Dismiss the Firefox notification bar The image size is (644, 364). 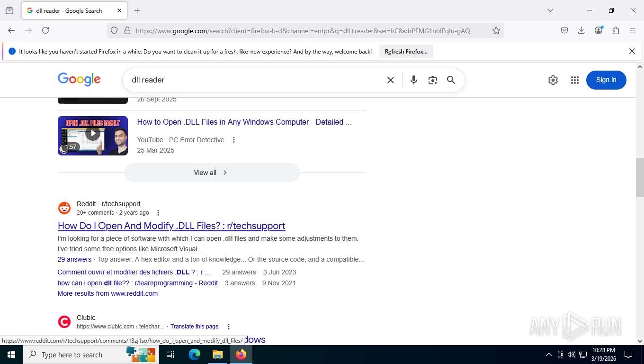pyautogui.click(x=632, y=51)
